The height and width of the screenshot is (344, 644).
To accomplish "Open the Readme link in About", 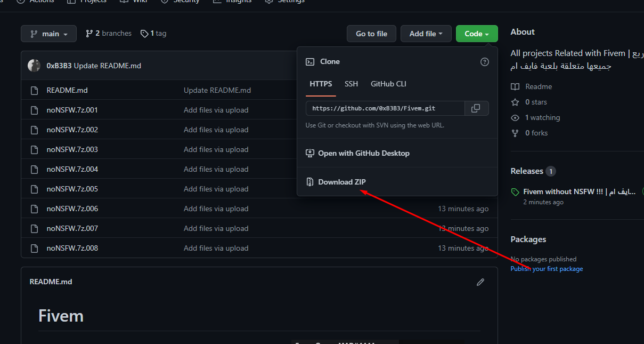I will [539, 86].
